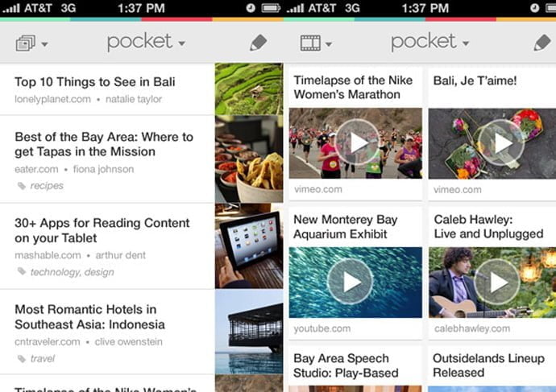
Task: Tap the pencil edit icon on left screen
Action: pyautogui.click(x=258, y=43)
